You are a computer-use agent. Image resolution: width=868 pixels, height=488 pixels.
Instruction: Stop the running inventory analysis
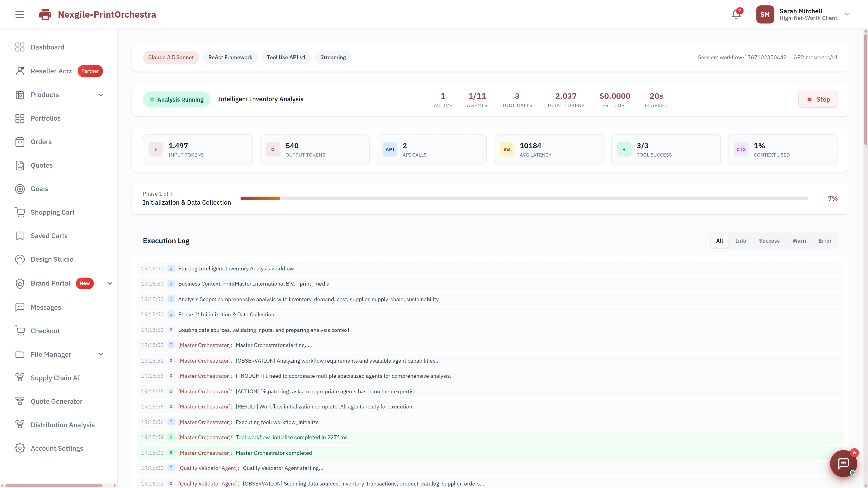coord(818,99)
